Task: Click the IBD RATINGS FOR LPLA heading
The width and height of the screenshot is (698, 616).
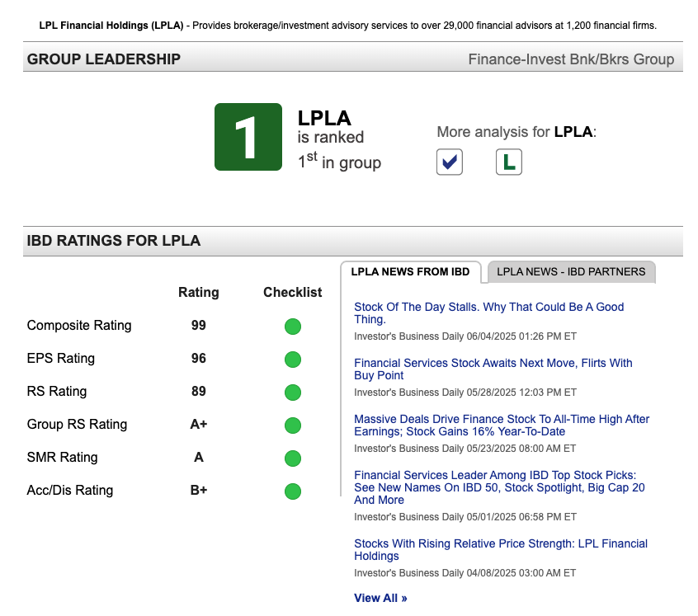Action: click(114, 241)
